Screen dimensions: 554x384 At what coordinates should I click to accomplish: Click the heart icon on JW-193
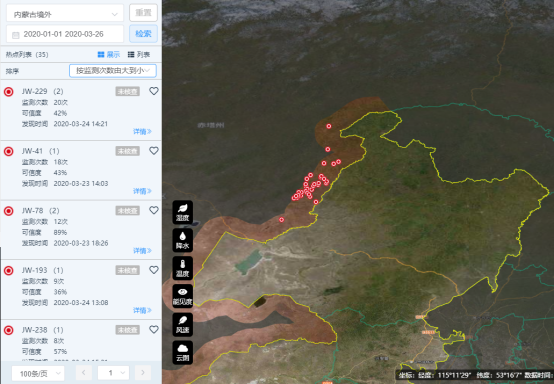(x=154, y=270)
